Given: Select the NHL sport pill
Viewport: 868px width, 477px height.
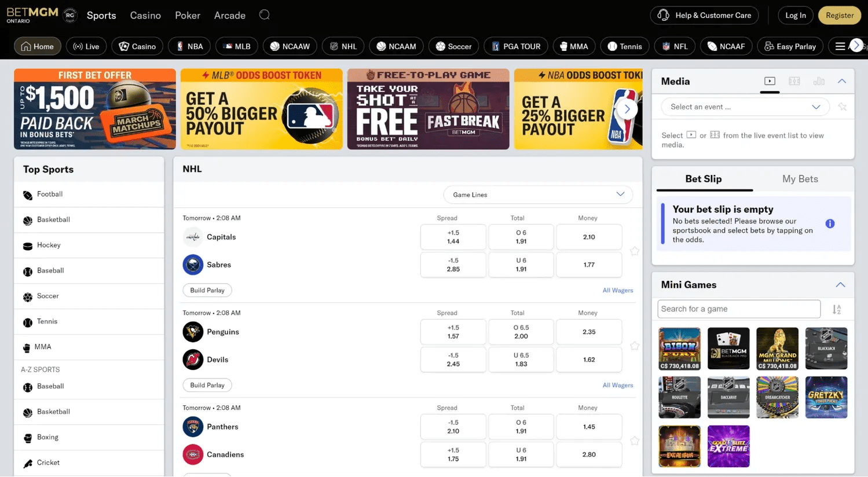Looking at the screenshot, I should 343,46.
